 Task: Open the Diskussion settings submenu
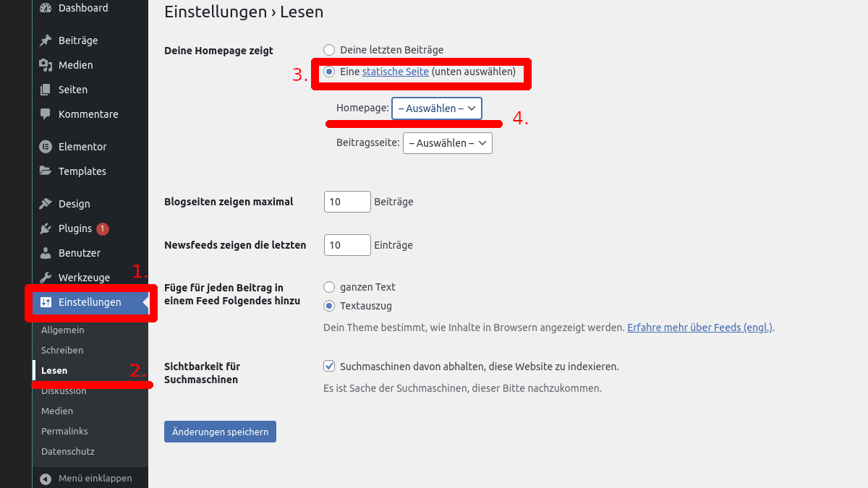point(64,391)
